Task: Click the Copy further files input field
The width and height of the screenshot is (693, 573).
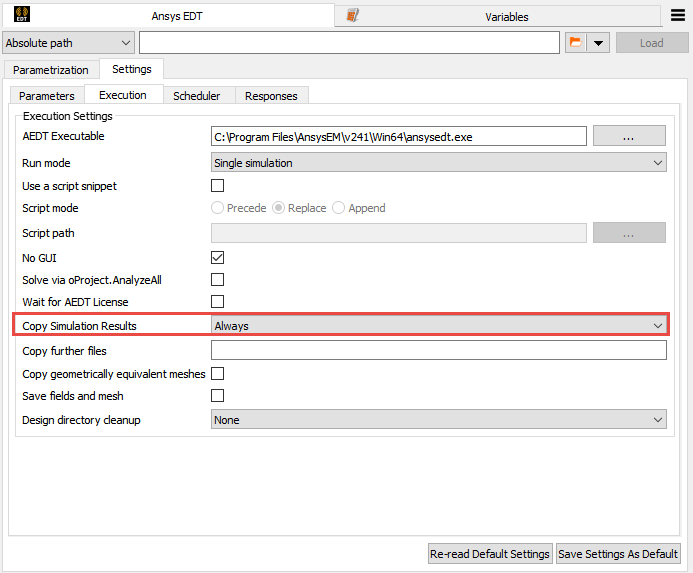Action: point(438,351)
